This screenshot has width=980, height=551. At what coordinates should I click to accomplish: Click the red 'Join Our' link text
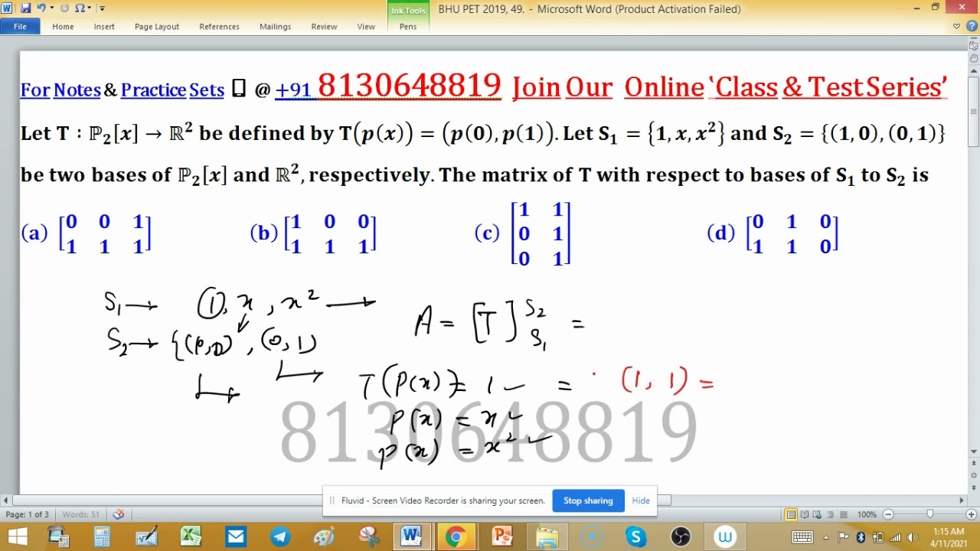[x=562, y=87]
